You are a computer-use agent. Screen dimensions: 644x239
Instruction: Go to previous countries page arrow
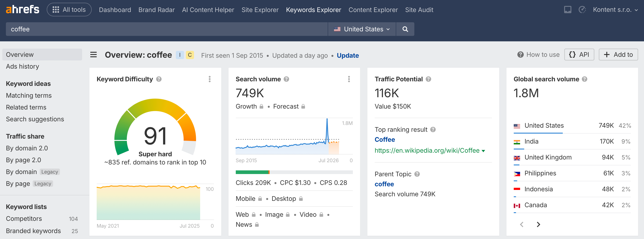(x=521, y=224)
